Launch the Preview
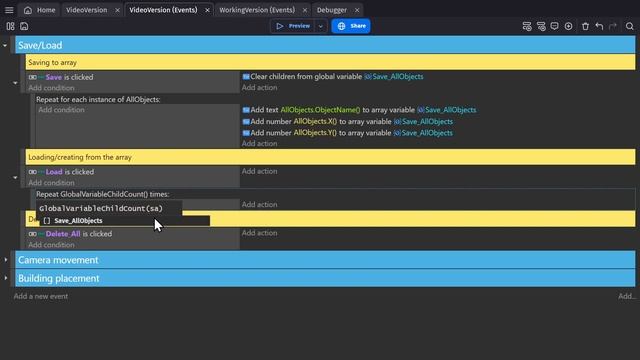640x360 pixels. click(293, 26)
